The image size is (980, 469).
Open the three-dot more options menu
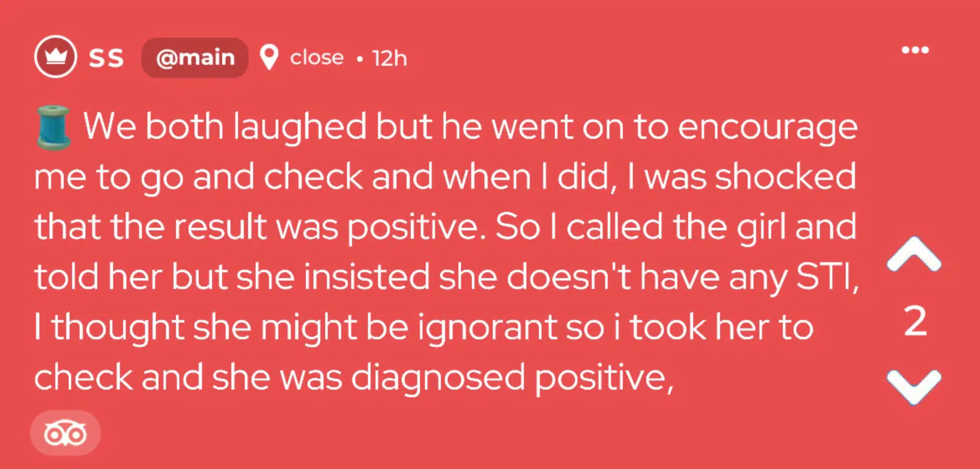click(x=915, y=50)
